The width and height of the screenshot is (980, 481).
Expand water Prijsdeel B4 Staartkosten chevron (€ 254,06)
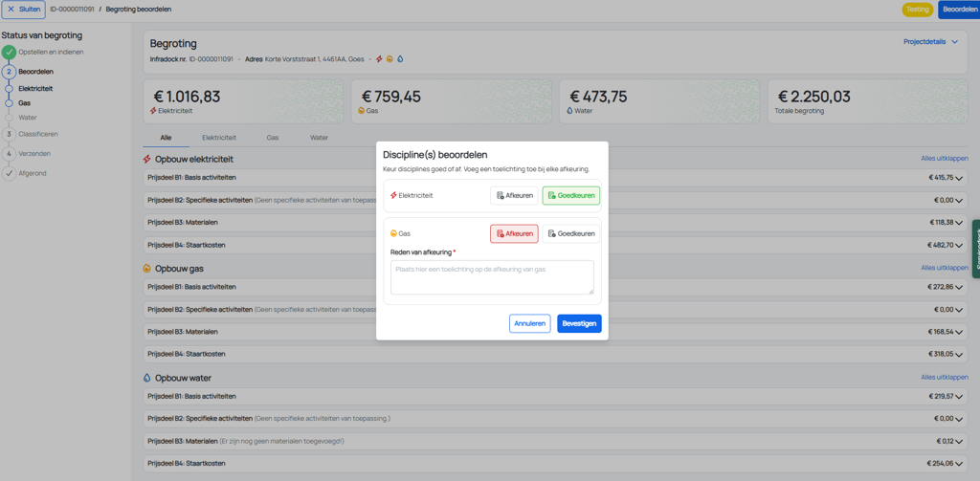pos(959,464)
